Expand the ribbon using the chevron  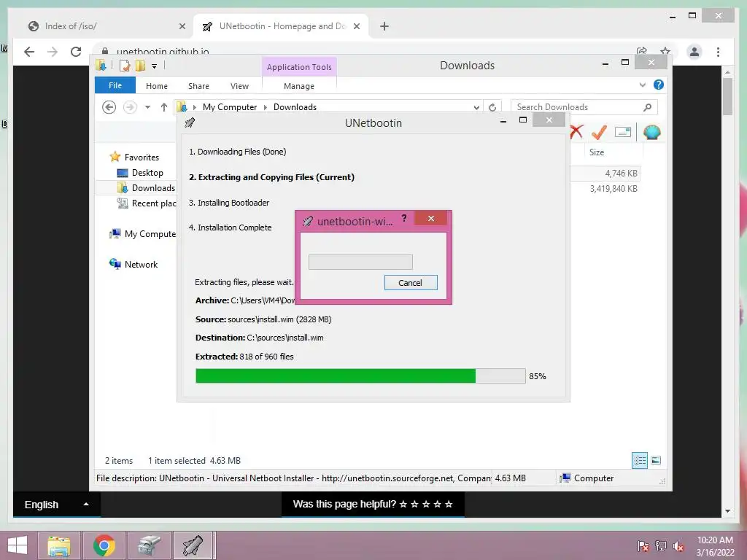642,85
